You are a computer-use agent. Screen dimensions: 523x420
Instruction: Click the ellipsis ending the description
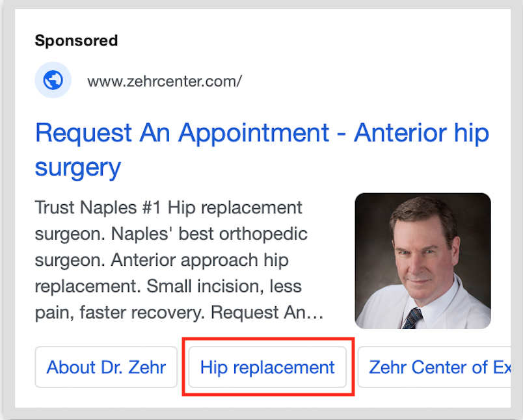316,313
